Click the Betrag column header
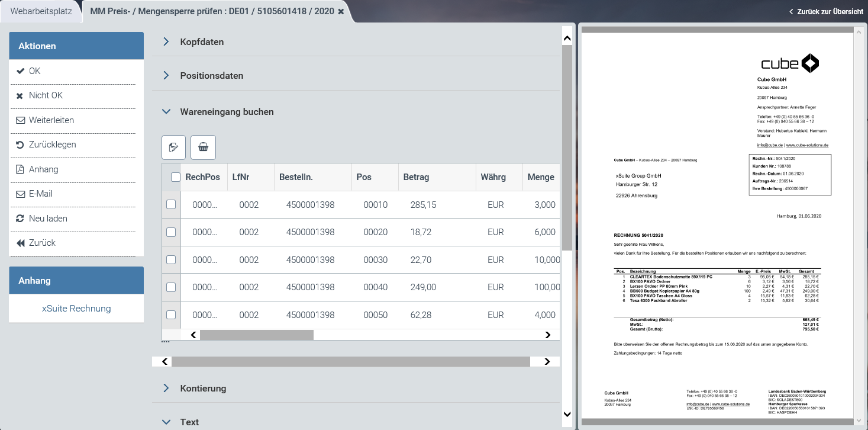This screenshot has width=868, height=430. 416,177
